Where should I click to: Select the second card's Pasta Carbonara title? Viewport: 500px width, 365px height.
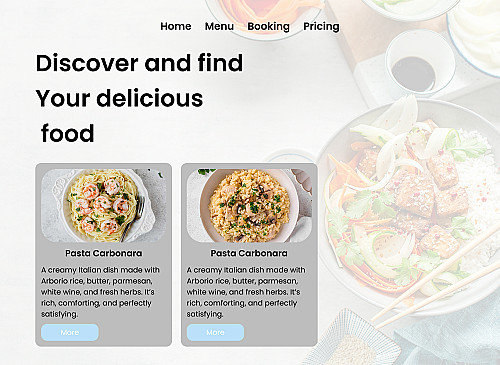pyautogui.click(x=249, y=253)
